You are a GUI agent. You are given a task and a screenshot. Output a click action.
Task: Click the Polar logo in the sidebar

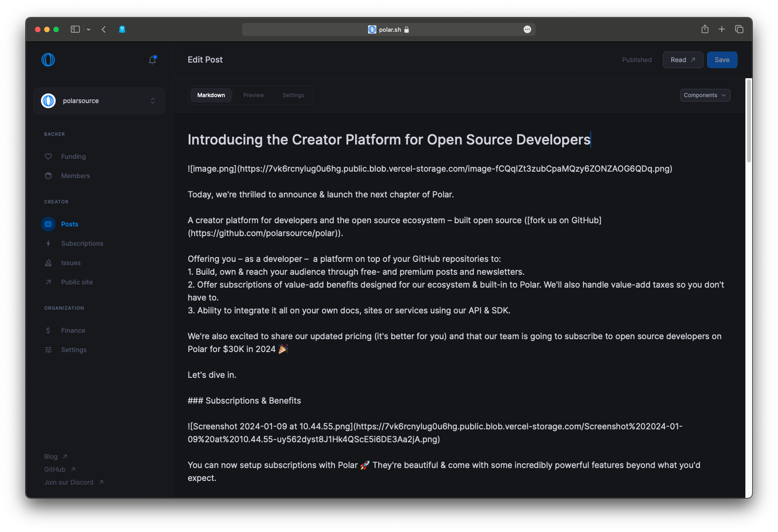tap(48, 60)
